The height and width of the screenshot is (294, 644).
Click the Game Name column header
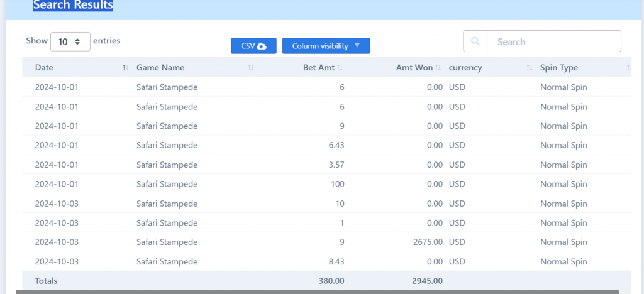160,68
